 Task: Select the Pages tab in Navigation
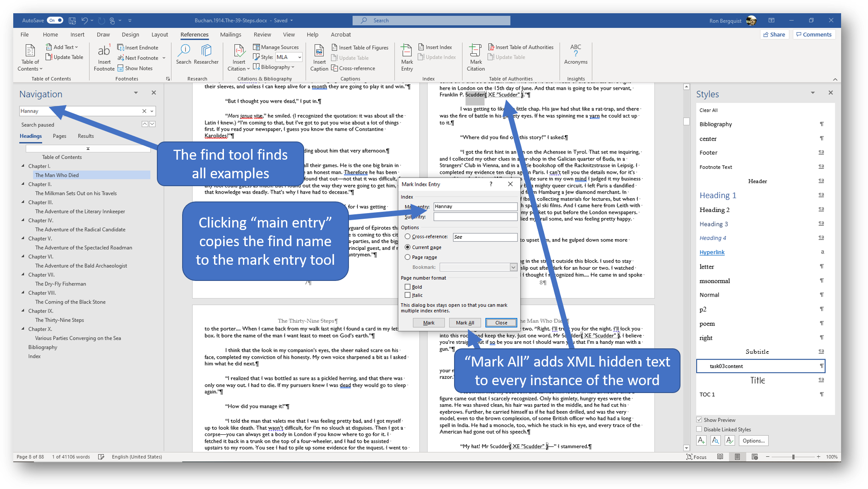pyautogui.click(x=59, y=136)
